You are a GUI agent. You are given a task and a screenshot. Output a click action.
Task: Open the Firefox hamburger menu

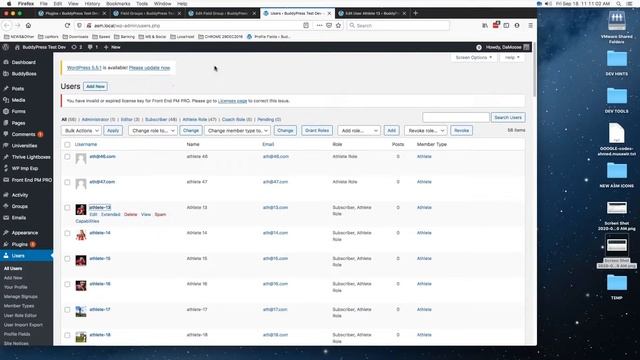click(x=530, y=25)
